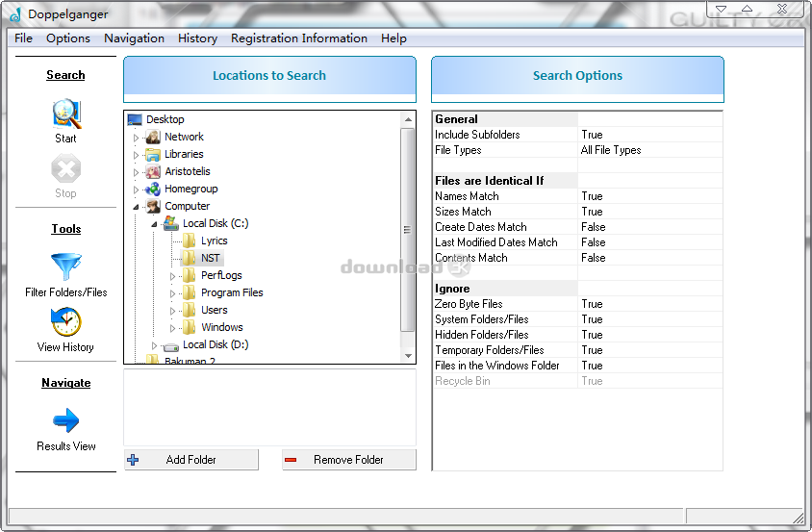Screen dimensions: 812x532
Task: Toggle Contents Match value False
Action: click(650, 258)
